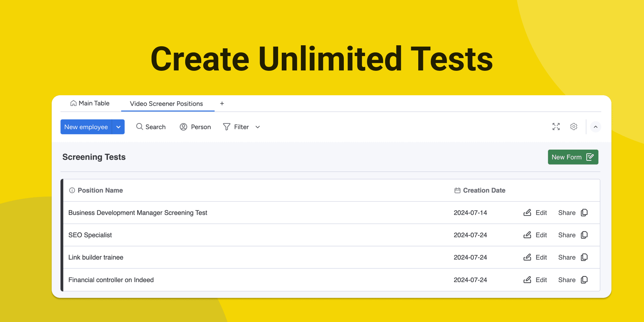This screenshot has height=322, width=644.
Task: Edit the Link builder trainee test
Action: coord(535,257)
